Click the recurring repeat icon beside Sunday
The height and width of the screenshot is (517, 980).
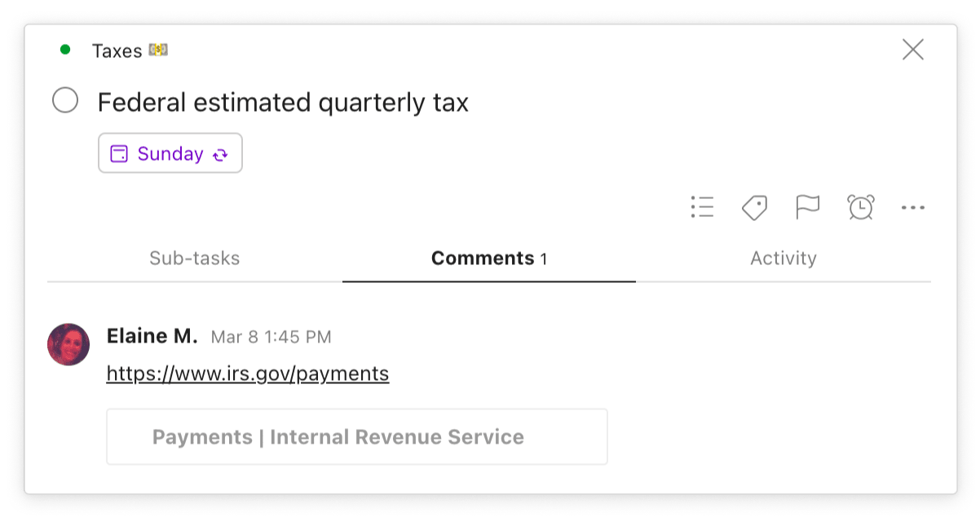pyautogui.click(x=219, y=153)
